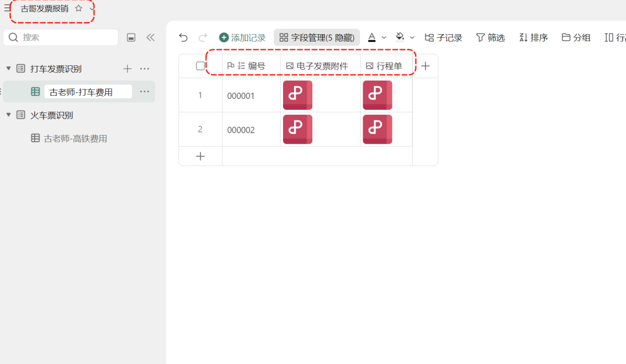This screenshot has height=364, width=626.
Task: Click cell 000002
Action: pos(251,130)
